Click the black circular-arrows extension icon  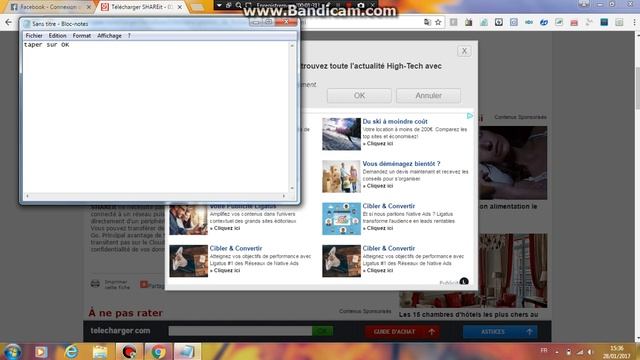pos(499,22)
